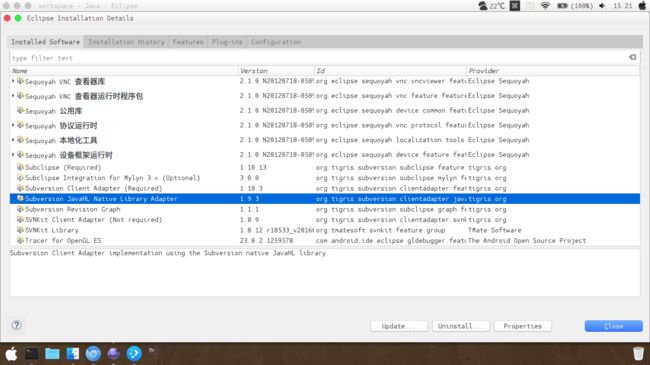This screenshot has width=650, height=365.
Task: Open the blue arrow app icon in the dock
Action: pyautogui.click(x=134, y=354)
